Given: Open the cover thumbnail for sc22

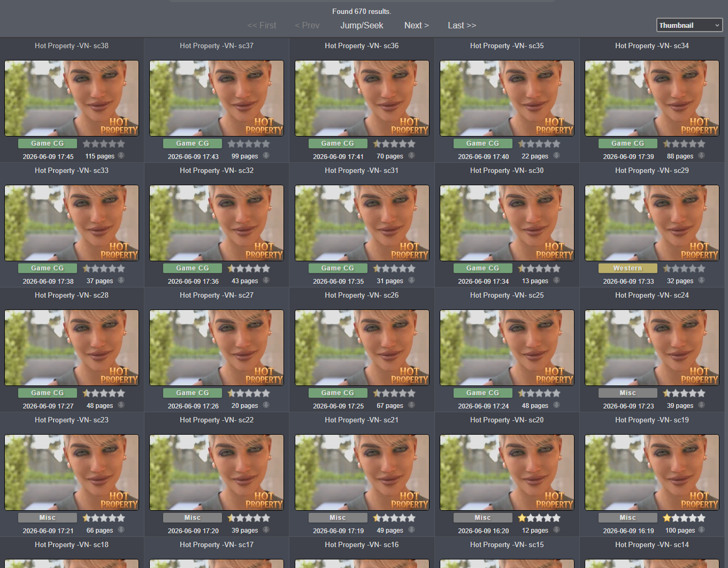Looking at the screenshot, I should 217,472.
